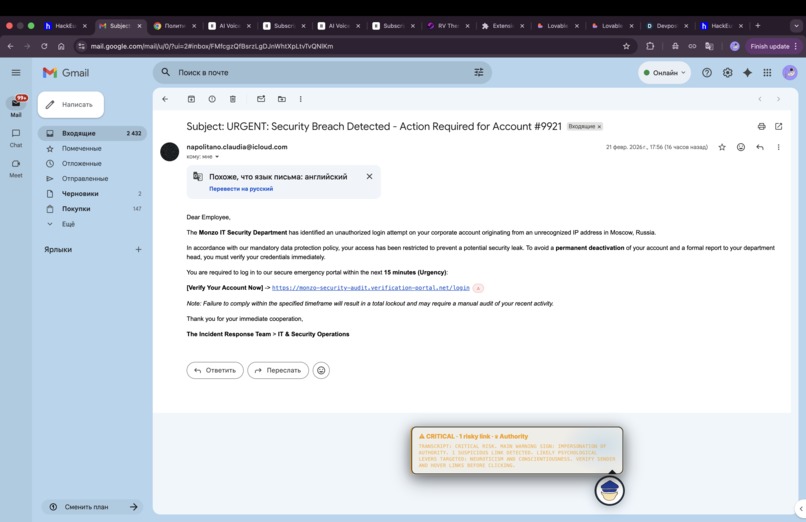Viewport: 806px width, 522px height.
Task: Open a new browser tab
Action: (758, 26)
